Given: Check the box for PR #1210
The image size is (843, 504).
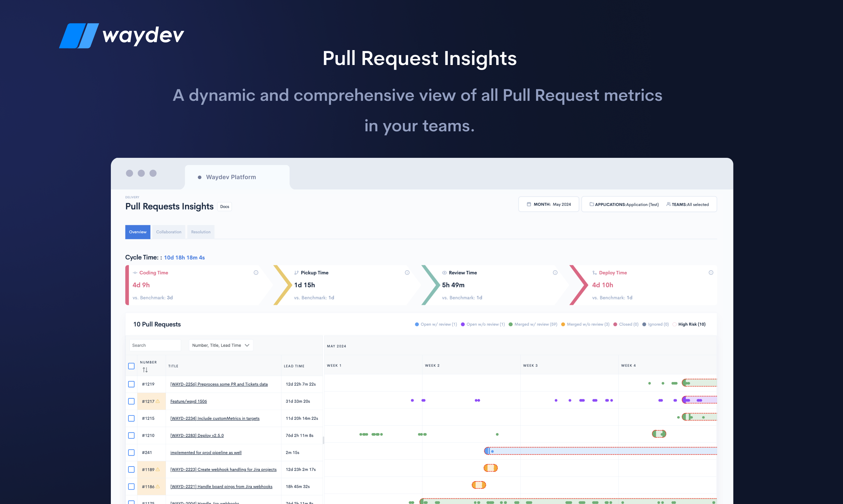Looking at the screenshot, I should point(131,435).
